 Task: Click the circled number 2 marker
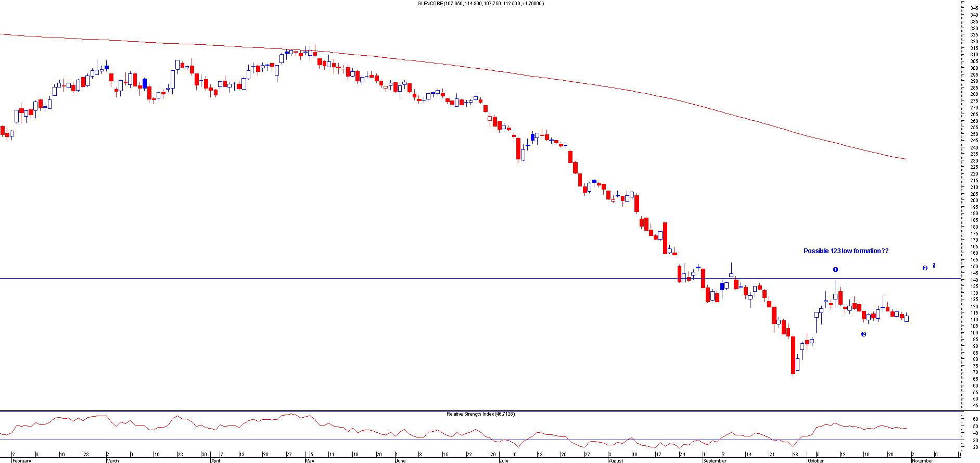(863, 334)
